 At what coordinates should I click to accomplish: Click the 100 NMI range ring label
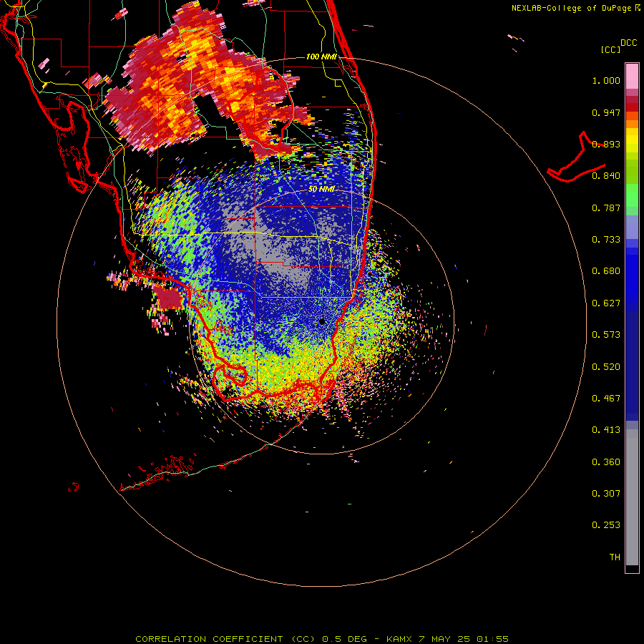321,57
